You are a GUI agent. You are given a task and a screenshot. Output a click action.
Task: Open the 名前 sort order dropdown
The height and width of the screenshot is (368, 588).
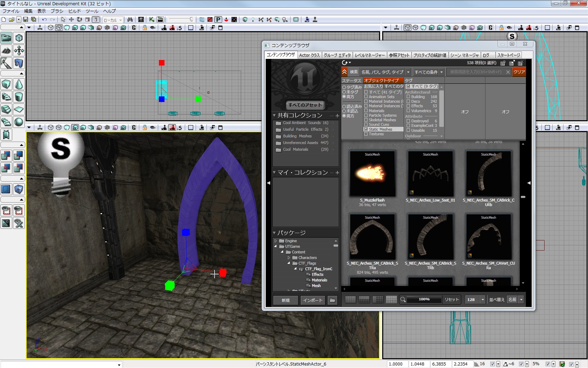point(521,300)
